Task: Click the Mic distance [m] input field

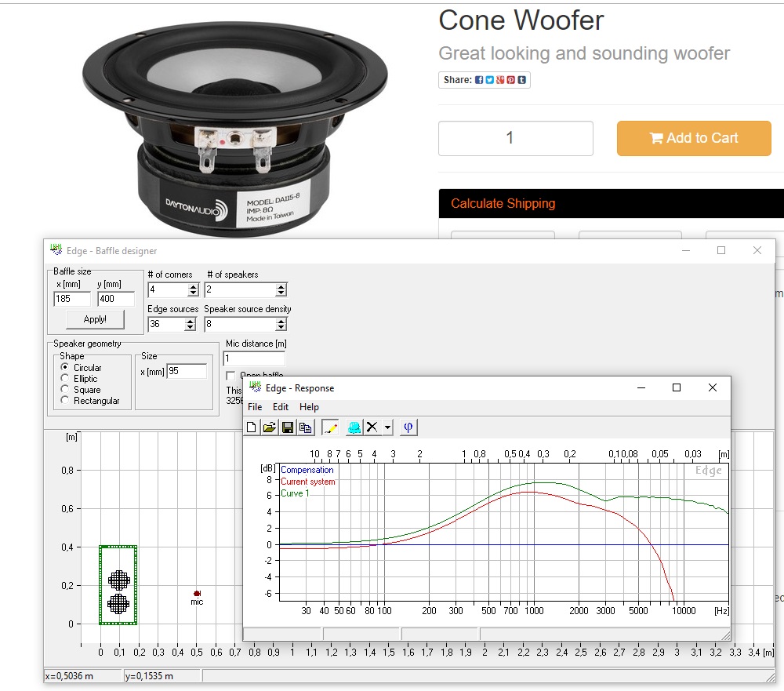Action: coord(254,358)
